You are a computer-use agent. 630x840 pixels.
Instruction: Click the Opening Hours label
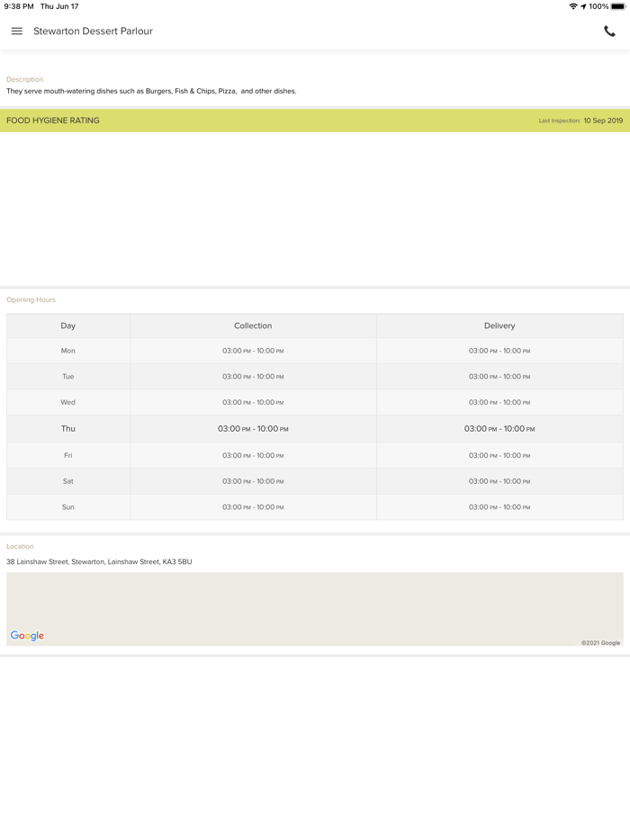point(31,299)
